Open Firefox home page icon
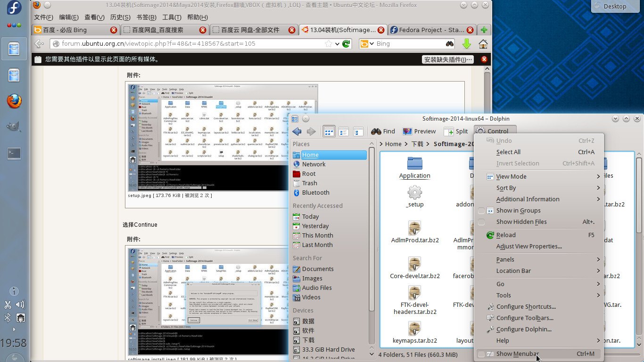 click(x=483, y=44)
